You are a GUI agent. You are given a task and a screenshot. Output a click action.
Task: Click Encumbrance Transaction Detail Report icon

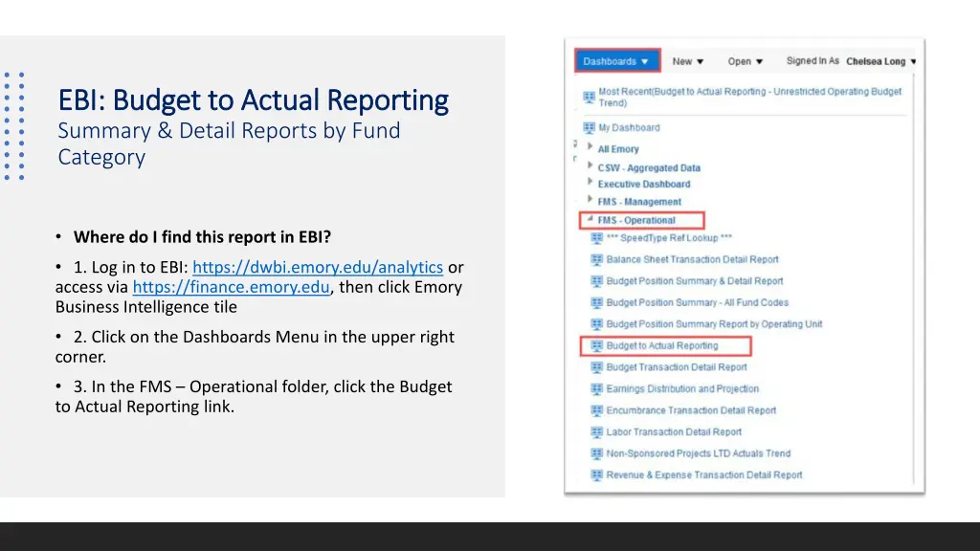coord(597,410)
